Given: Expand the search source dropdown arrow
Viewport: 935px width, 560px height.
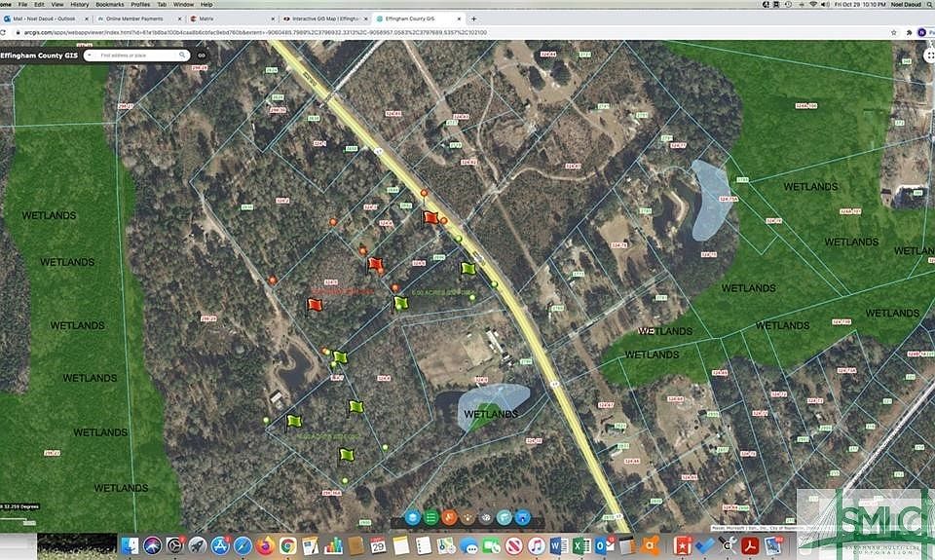Looking at the screenshot, I should pos(90,55).
